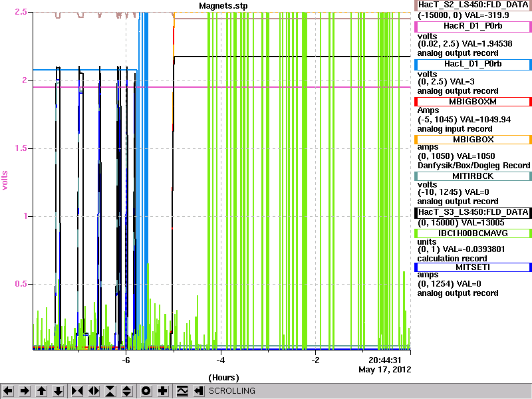Select the blue MITSETI curve legend
Viewport: 532px width, 399px height.
click(x=473, y=267)
